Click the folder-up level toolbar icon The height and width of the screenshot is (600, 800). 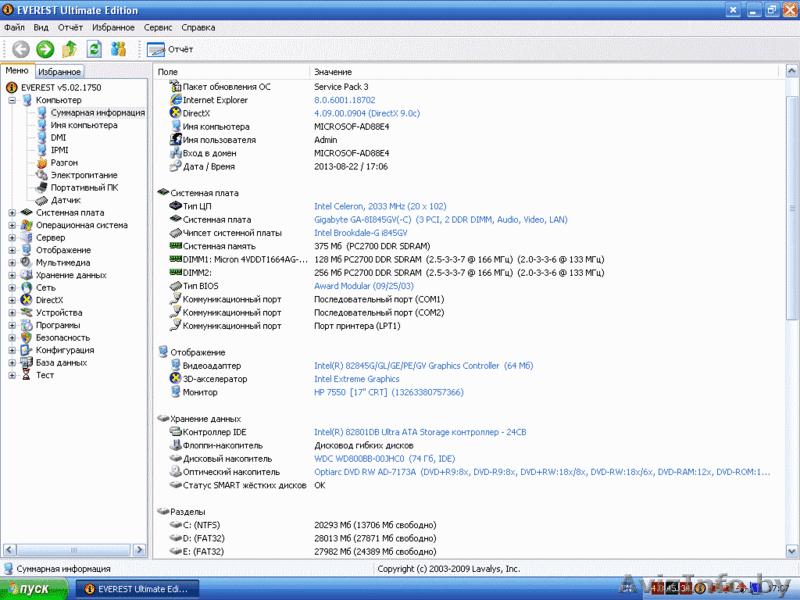tap(69, 49)
